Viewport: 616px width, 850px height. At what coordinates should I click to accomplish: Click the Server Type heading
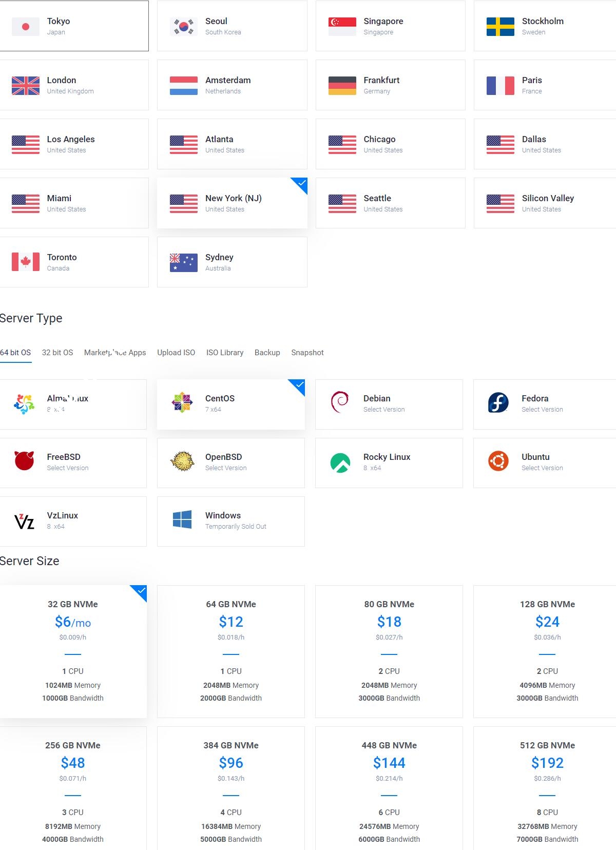pos(31,318)
